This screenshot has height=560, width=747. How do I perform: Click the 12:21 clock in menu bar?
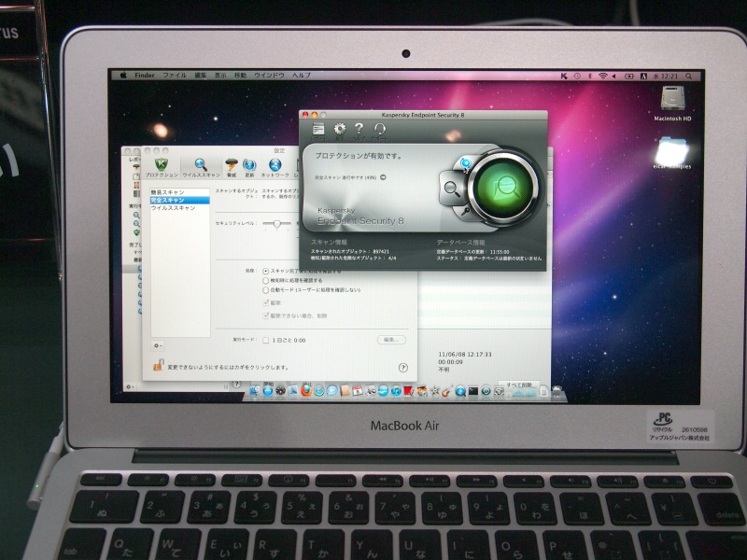point(666,76)
